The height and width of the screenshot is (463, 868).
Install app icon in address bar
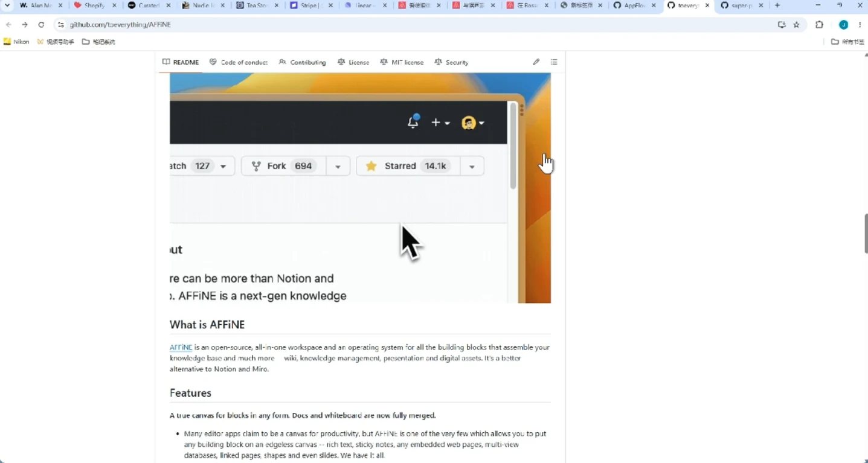point(782,25)
